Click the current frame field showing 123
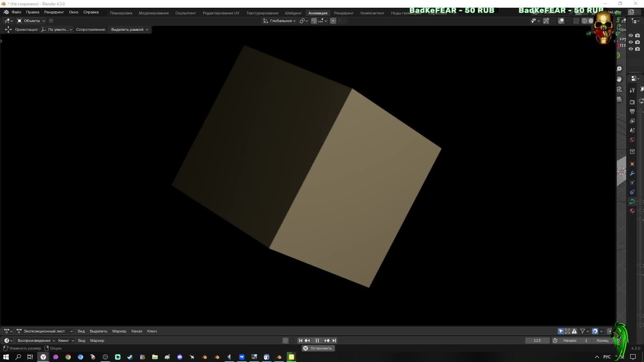The width and height of the screenshot is (644, 362). click(x=537, y=341)
